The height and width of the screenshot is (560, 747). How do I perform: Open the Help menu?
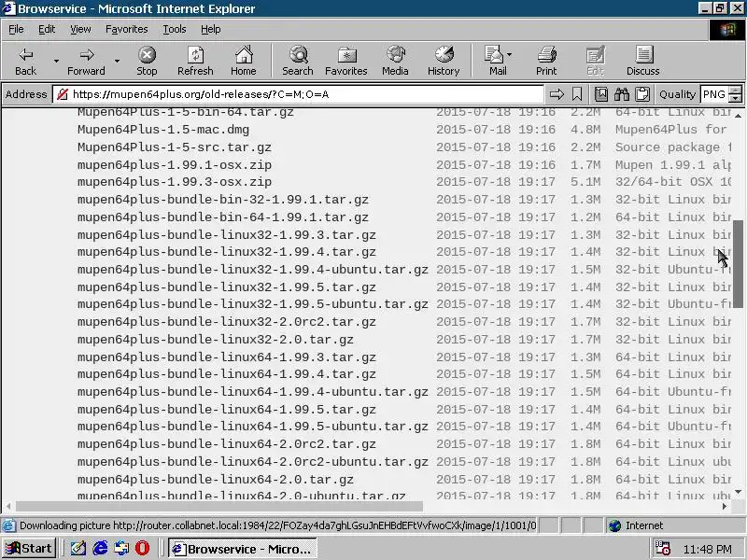coord(211,30)
